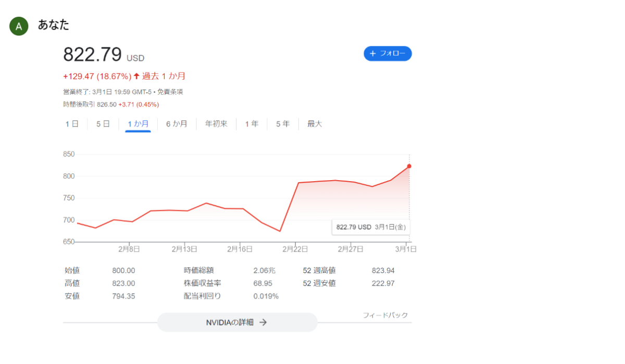
Task: Click the 時価総額 value 2.06兆
Action: [265, 270]
